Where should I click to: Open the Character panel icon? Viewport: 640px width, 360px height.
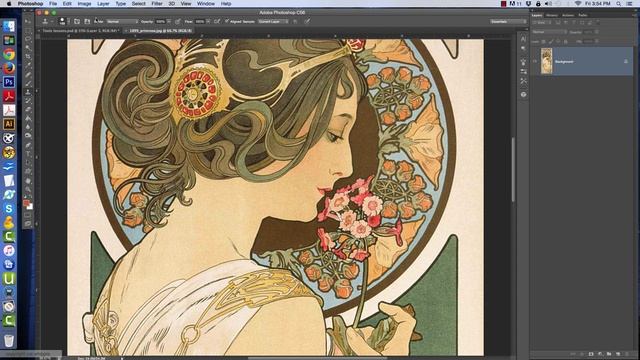pos(523,39)
